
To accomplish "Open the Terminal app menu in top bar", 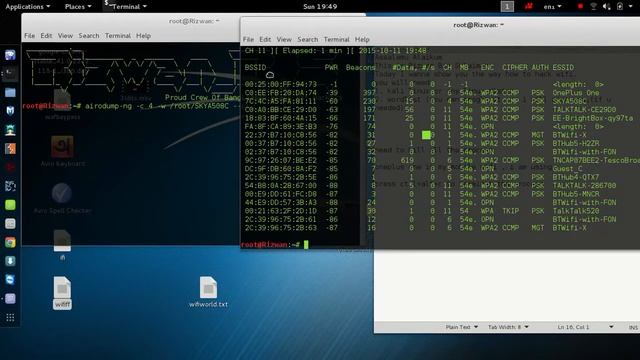I will 126,7.
